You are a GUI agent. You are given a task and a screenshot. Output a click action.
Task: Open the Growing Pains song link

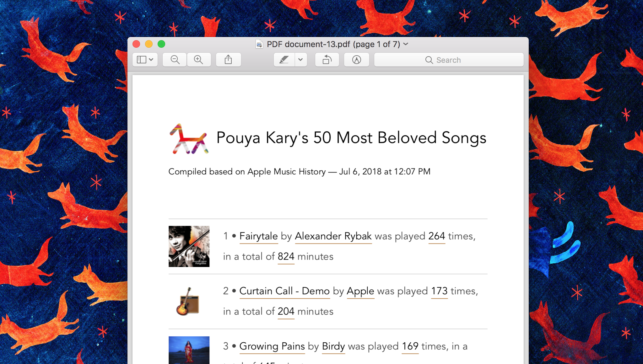click(272, 346)
